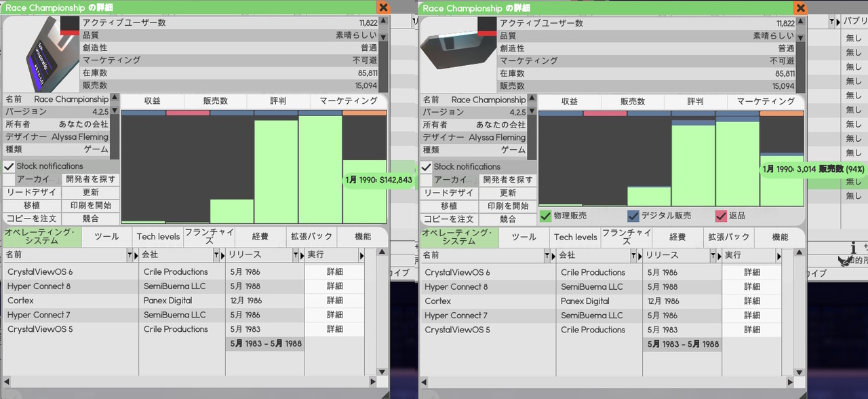Click the tallest green revenue bar in left chart

pos(320,169)
